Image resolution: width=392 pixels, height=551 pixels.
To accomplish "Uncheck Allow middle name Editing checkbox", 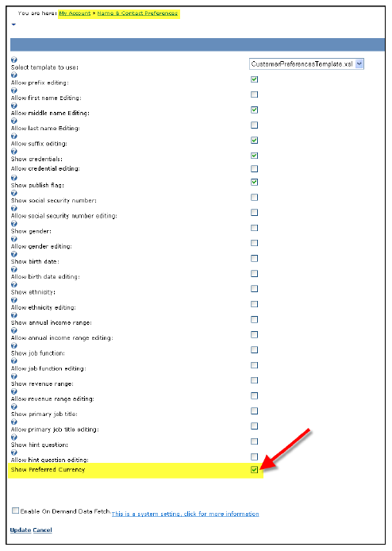I will [254, 110].
